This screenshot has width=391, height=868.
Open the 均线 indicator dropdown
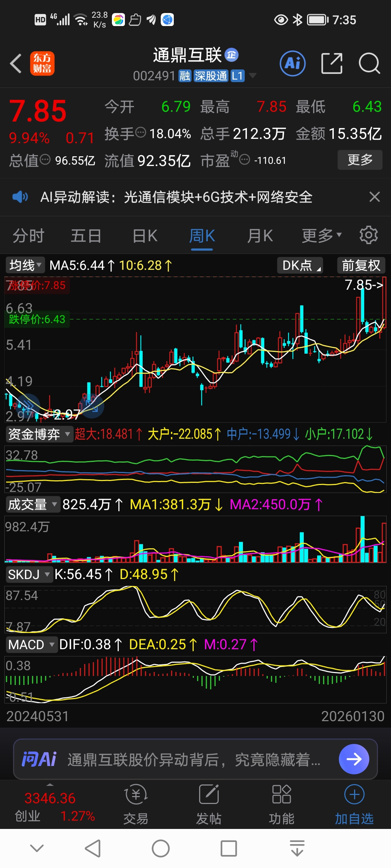(25, 265)
